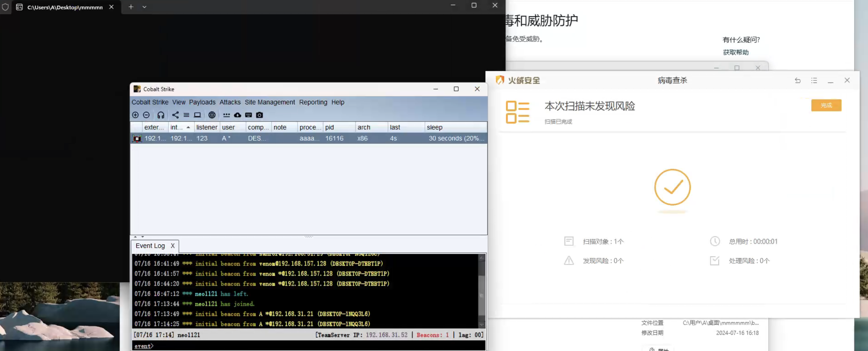
Task: Click the connect (plus) icon in Cobalt Strike toolbar
Action: (x=135, y=115)
